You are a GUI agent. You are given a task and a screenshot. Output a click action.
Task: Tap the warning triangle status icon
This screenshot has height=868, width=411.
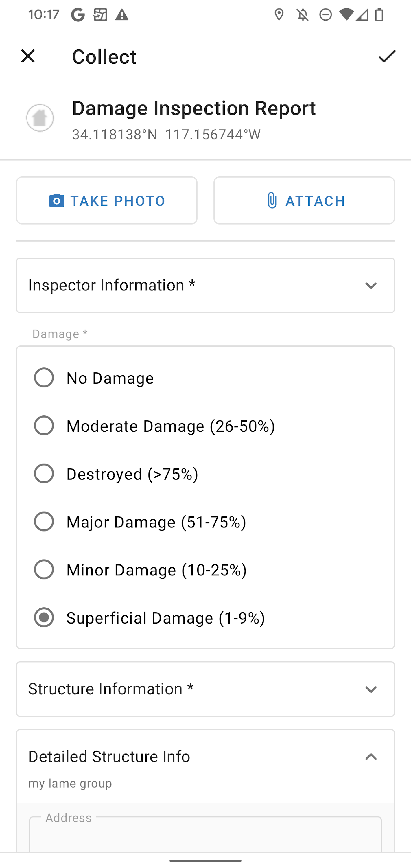pyautogui.click(x=121, y=15)
